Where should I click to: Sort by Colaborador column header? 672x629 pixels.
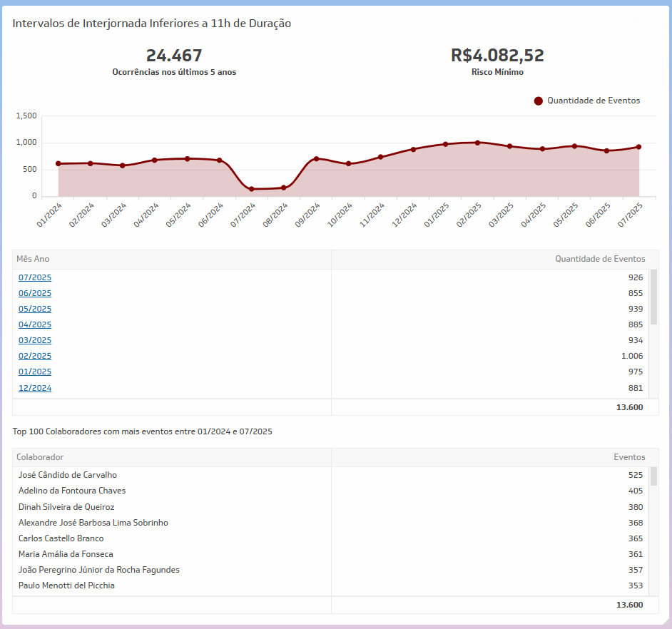[x=40, y=457]
